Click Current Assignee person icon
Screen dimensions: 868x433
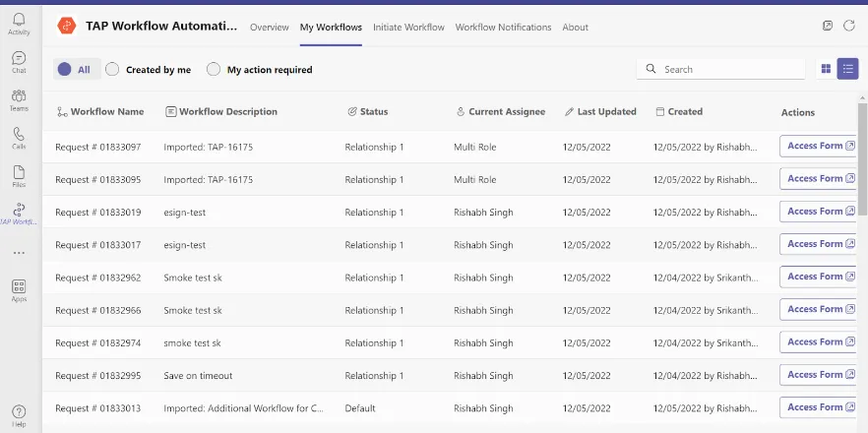[460, 111]
